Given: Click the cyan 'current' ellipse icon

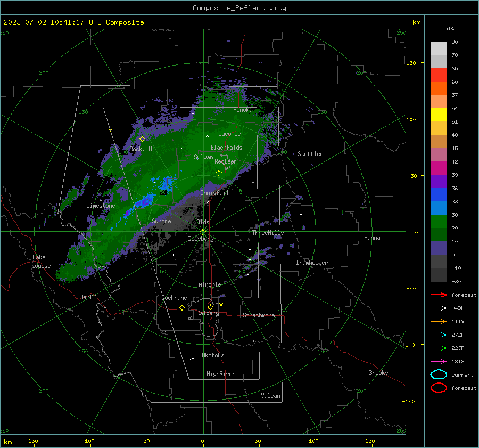Looking at the screenshot, I should click(439, 374).
